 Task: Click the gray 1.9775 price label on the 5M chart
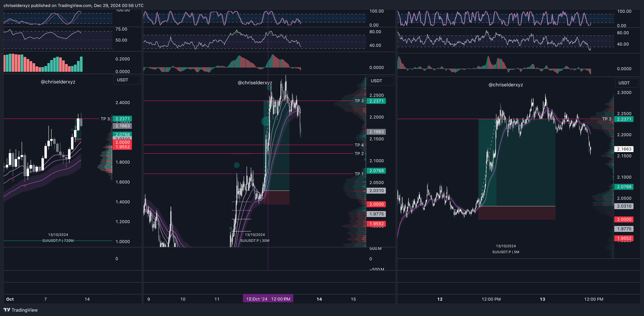pos(624,229)
